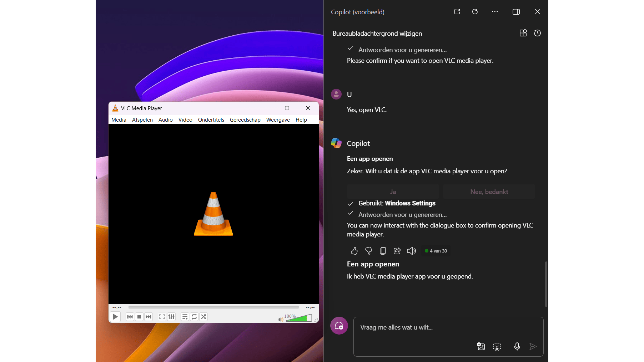Image resolution: width=644 pixels, height=362 pixels.
Task: Start playback with VLC play button
Action: pos(115,317)
